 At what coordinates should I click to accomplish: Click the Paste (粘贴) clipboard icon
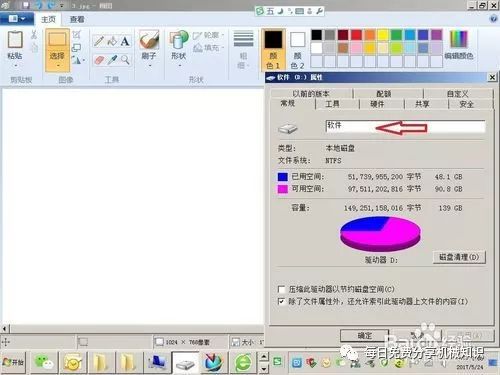pyautogui.click(x=15, y=39)
